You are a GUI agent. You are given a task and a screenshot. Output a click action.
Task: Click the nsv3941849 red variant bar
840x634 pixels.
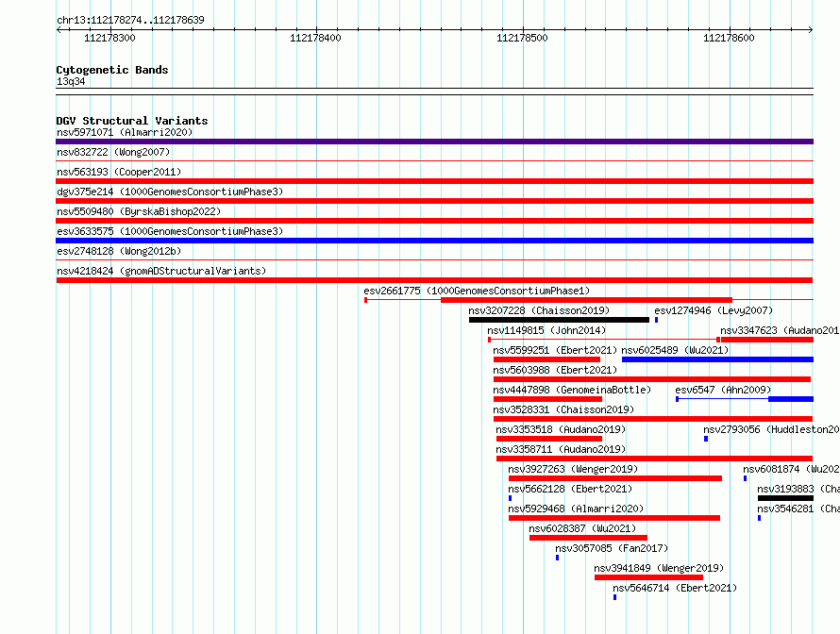[x=648, y=577]
